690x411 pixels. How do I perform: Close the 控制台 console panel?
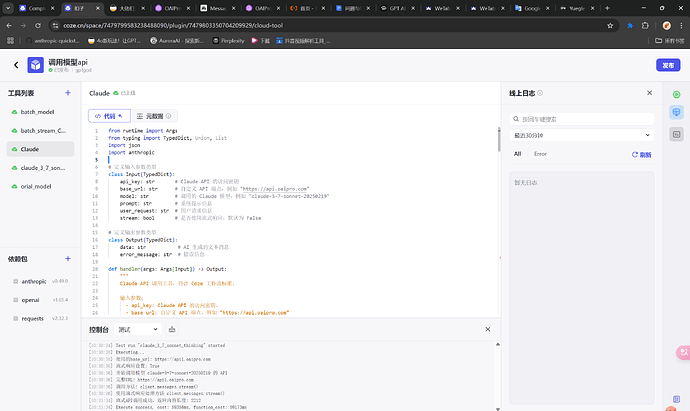point(488,329)
